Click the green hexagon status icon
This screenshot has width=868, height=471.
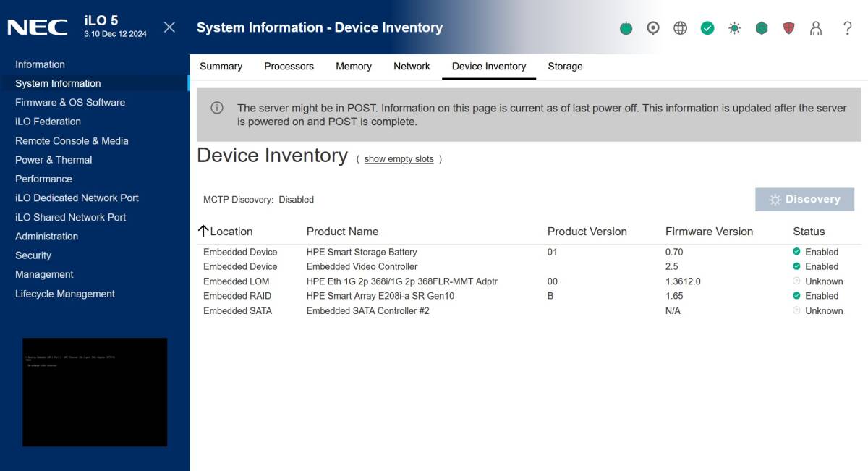tap(762, 28)
